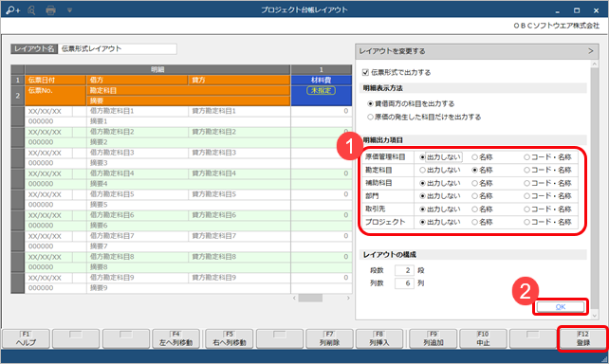
Task: Set 原価管理科目 to コード・名称
Action: tap(526, 157)
